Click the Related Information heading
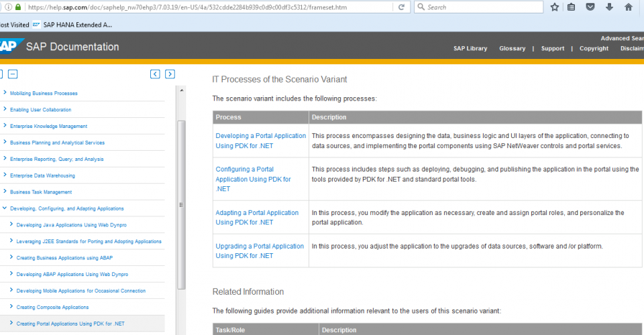The width and height of the screenshot is (644, 335). (248, 291)
